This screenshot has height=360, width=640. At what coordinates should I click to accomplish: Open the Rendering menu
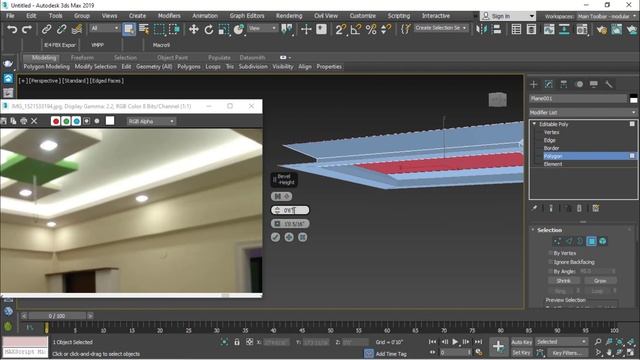click(289, 16)
